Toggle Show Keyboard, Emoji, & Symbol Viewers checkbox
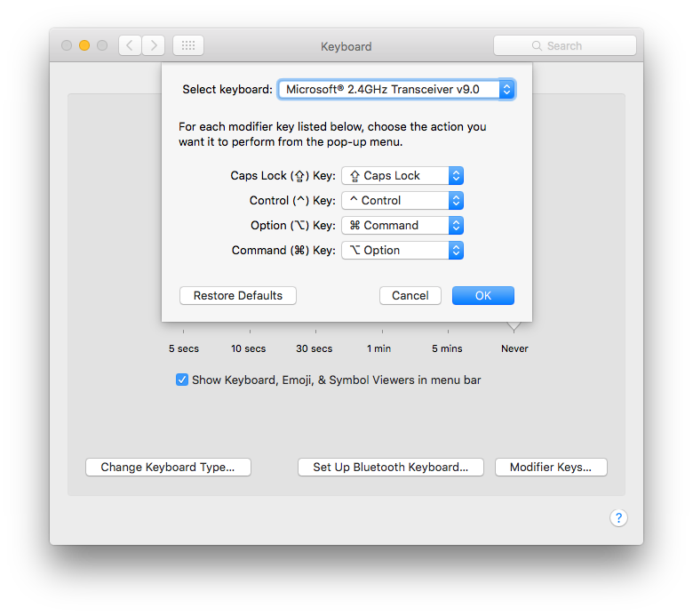The image size is (693, 616). tap(182, 380)
